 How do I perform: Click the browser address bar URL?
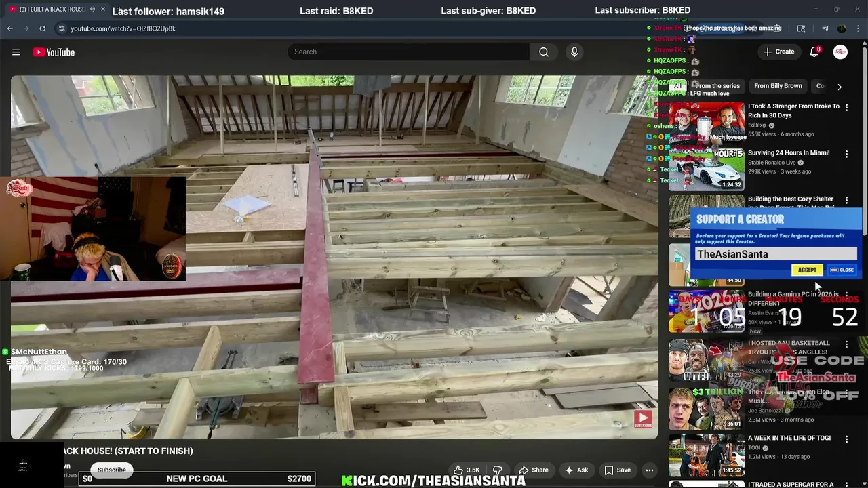(x=123, y=28)
